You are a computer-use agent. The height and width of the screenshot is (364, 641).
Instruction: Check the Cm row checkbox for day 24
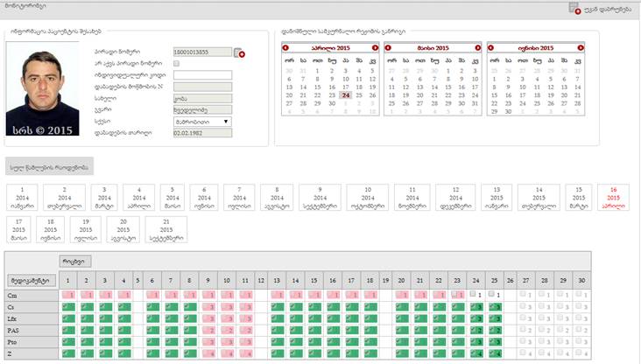tap(474, 295)
